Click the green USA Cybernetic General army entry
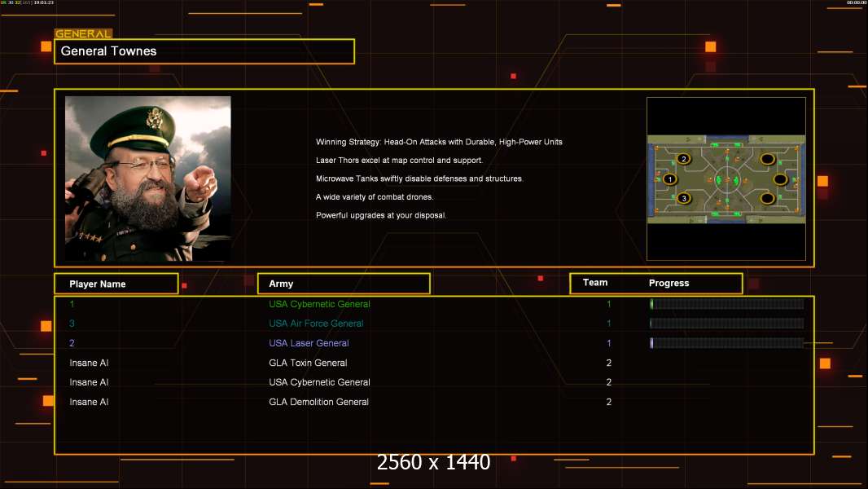 [x=319, y=304]
